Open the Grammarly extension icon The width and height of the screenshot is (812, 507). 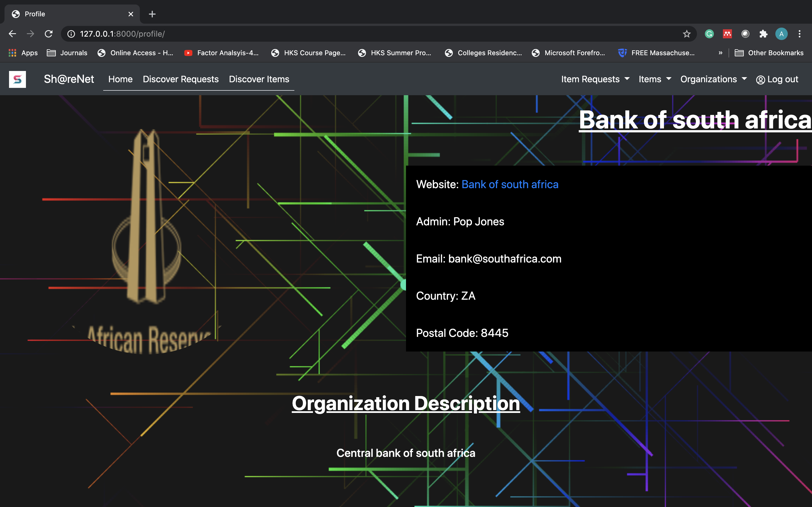coord(709,34)
